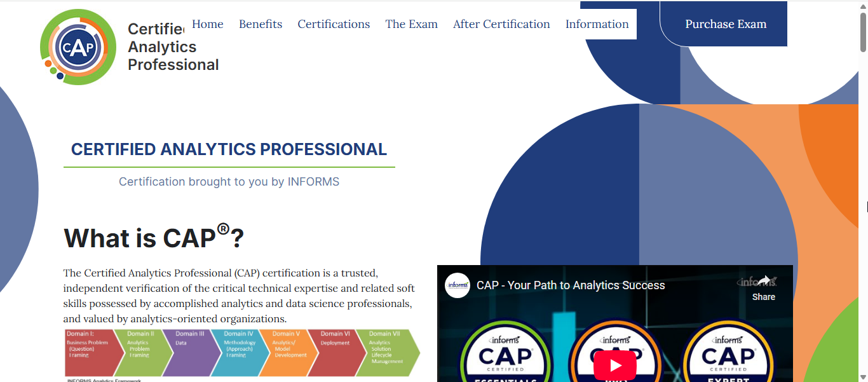Play the YouTube video
The width and height of the screenshot is (868, 382).
click(x=615, y=365)
